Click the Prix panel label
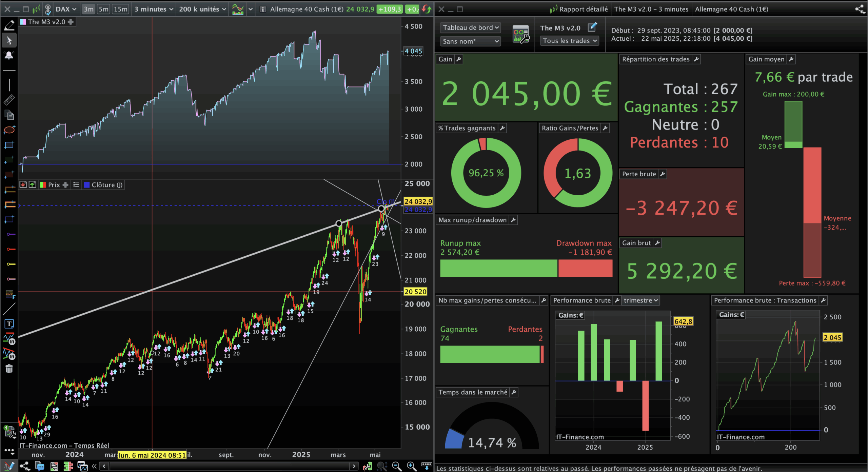The image size is (868, 472). [54, 185]
